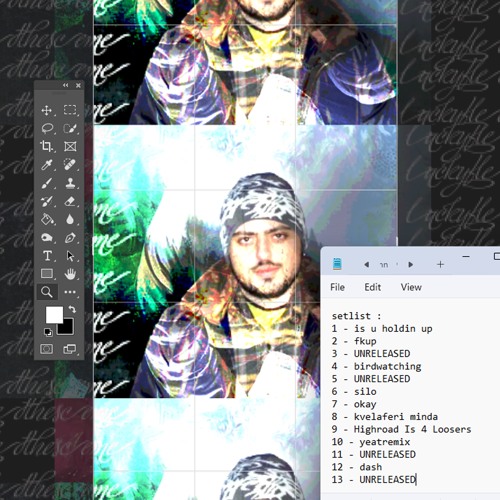Select the Zoom magnifier tool
The height and width of the screenshot is (500, 500).
[47, 292]
